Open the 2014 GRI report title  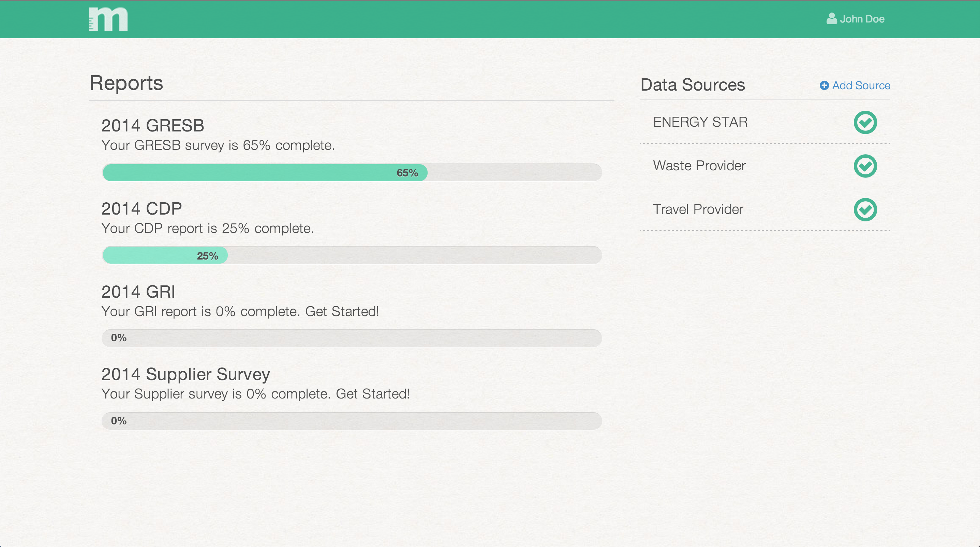click(x=138, y=292)
